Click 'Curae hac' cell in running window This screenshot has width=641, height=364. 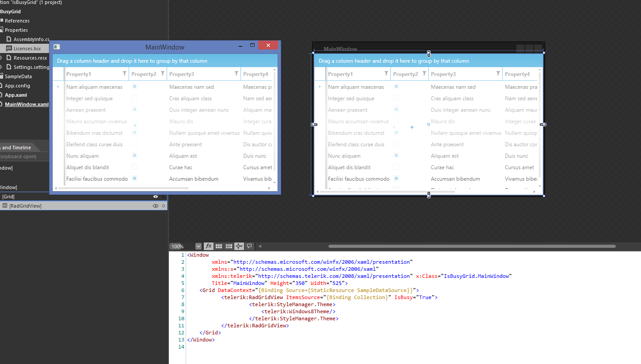click(x=181, y=167)
